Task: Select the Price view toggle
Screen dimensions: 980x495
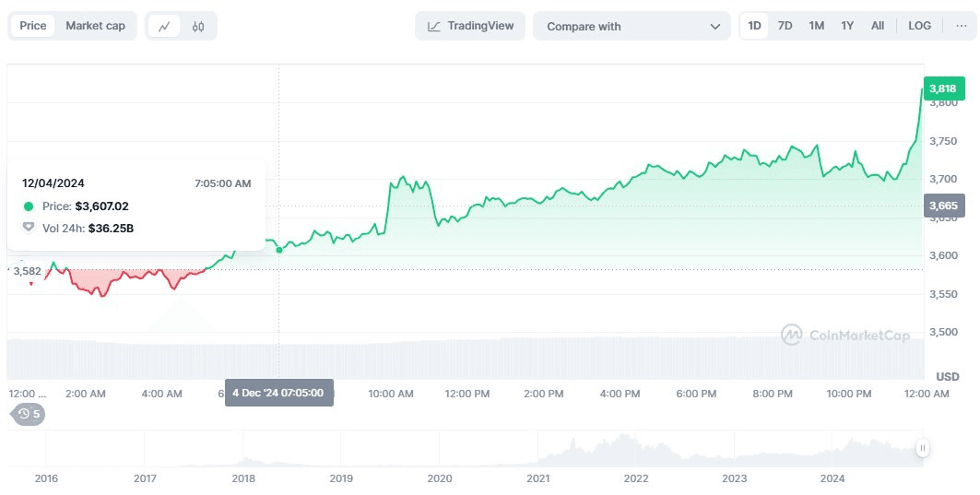Action: click(33, 26)
